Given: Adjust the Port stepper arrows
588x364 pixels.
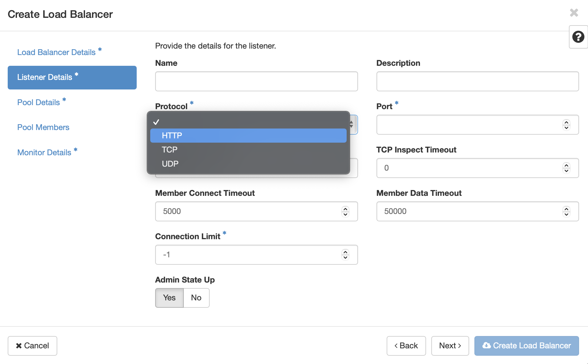Looking at the screenshot, I should [x=566, y=125].
